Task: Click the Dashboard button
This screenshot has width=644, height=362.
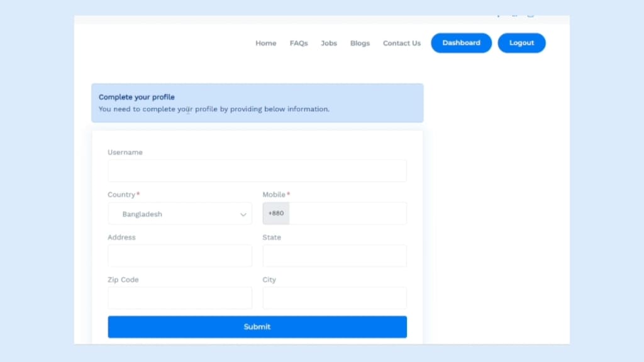Action: [461, 43]
